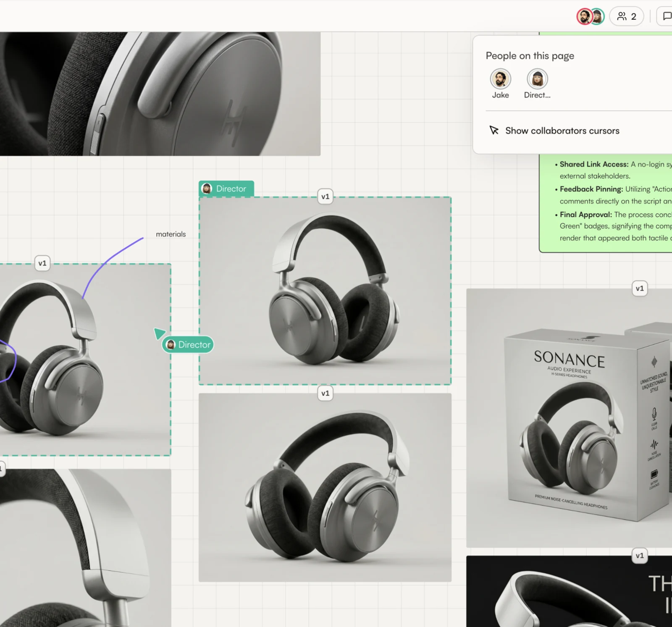
Task: Select the Direct... avatar in the People popup
Action: coord(537,79)
